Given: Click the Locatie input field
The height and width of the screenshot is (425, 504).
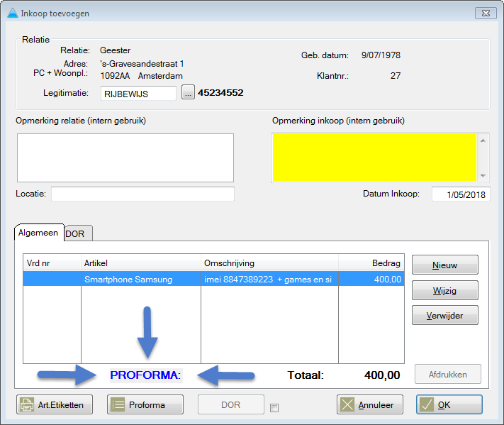Looking at the screenshot, I should coord(142,194).
